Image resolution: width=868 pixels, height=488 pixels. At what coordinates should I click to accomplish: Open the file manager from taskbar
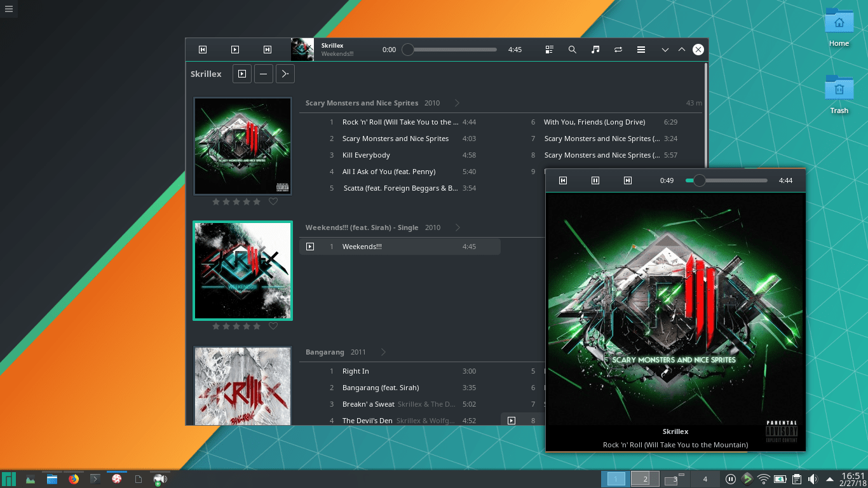tap(52, 479)
